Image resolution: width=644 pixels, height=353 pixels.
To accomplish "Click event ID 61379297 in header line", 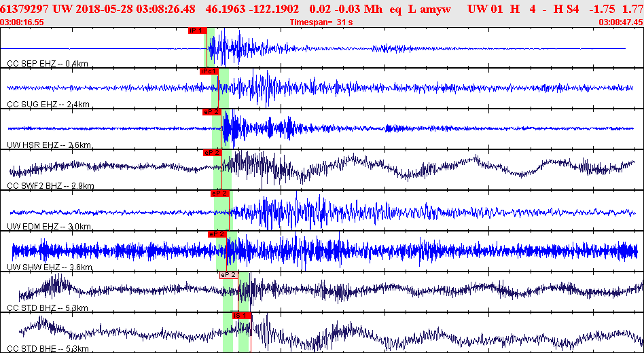I will [26, 9].
